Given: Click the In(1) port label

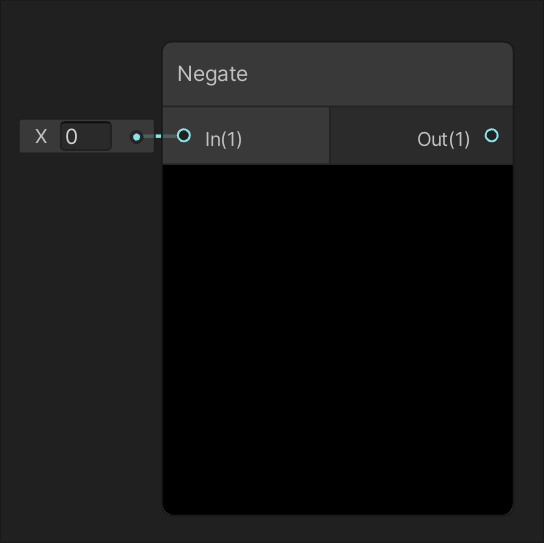Looking at the screenshot, I should coord(223,139).
